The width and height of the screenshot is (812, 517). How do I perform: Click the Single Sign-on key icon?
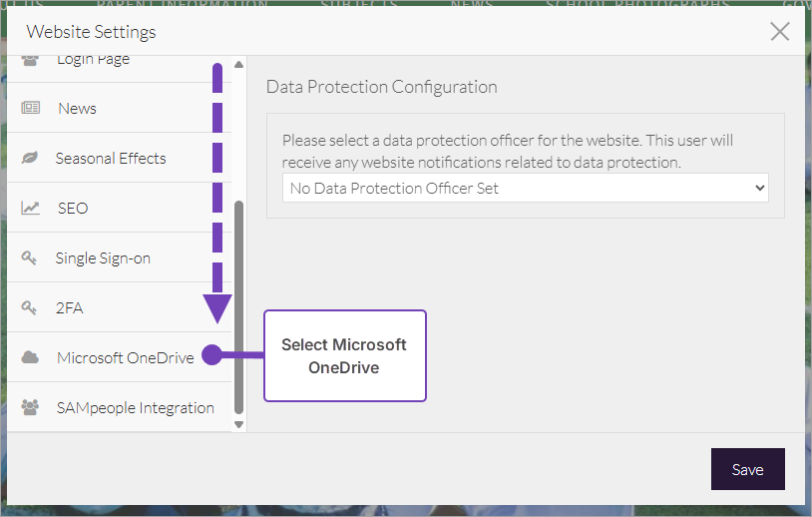pos(30,258)
